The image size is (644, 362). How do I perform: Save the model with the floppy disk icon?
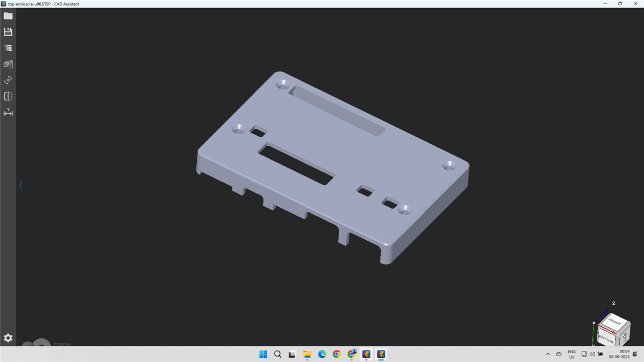(8, 32)
